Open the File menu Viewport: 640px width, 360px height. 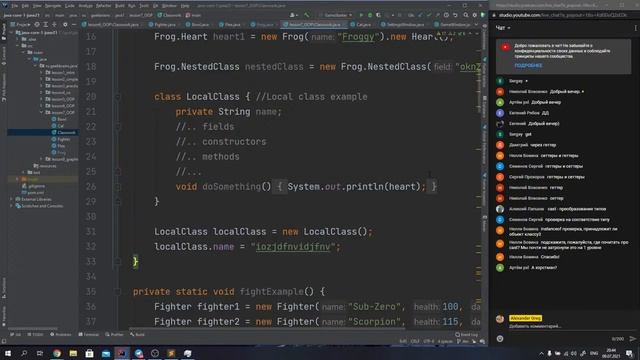[15, 6]
